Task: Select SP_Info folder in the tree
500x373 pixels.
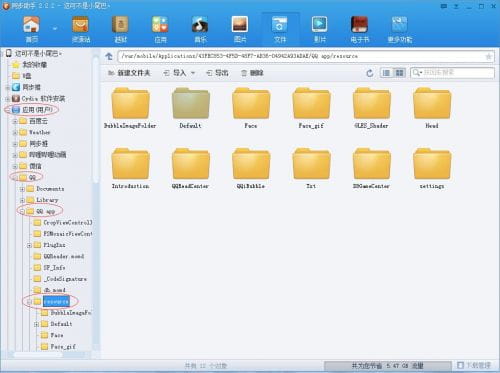Action: (x=50, y=268)
